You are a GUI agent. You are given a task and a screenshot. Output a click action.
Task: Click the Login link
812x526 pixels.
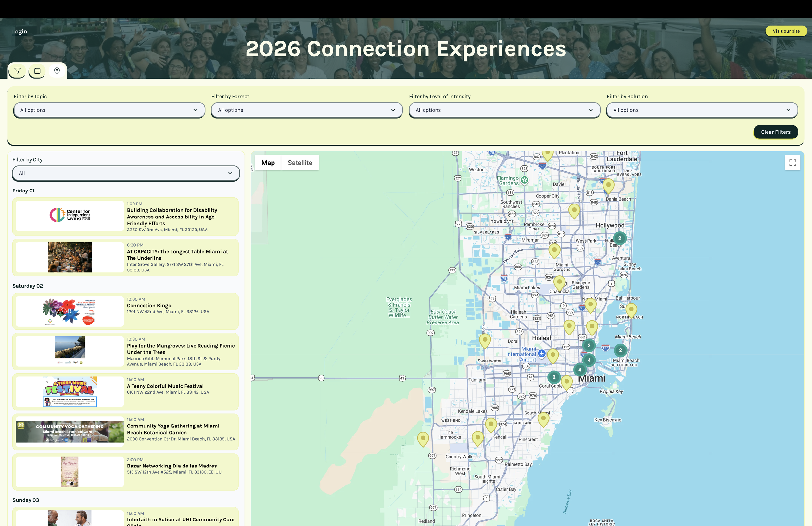(x=19, y=32)
